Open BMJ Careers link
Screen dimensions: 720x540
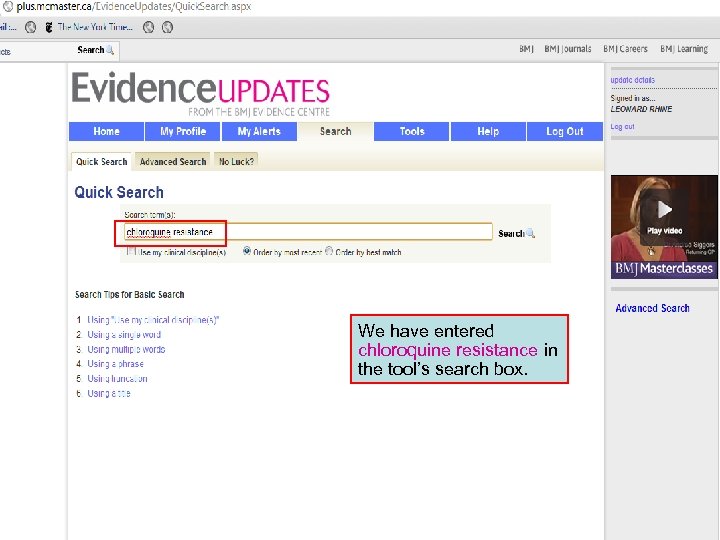[625, 49]
